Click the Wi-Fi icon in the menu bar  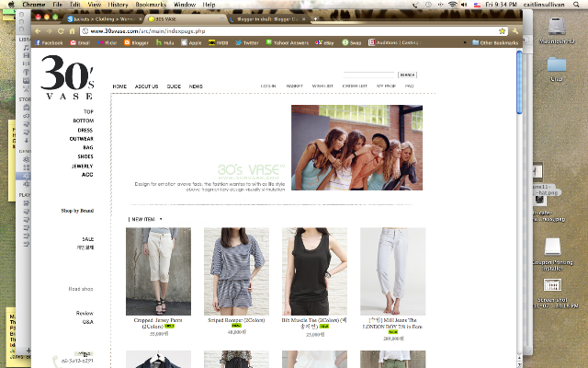(x=453, y=5)
